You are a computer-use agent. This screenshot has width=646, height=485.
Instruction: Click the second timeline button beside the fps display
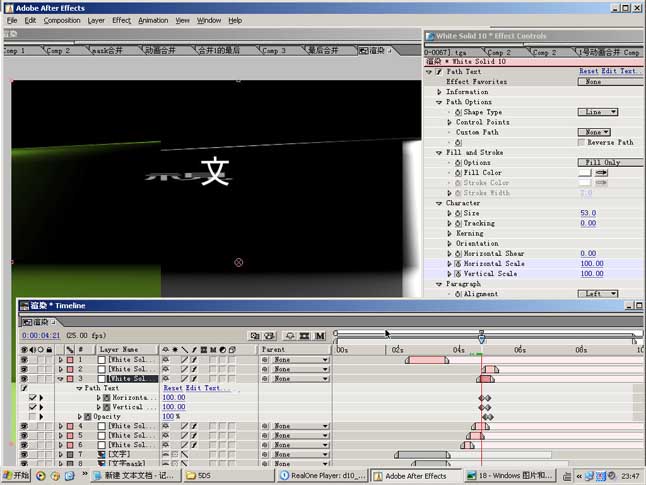(270, 336)
